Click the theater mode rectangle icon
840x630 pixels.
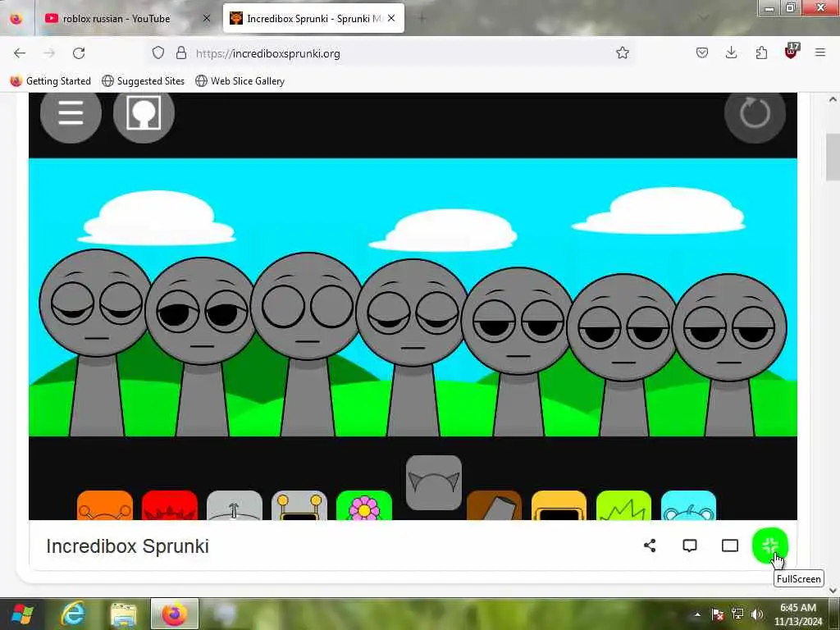point(730,546)
